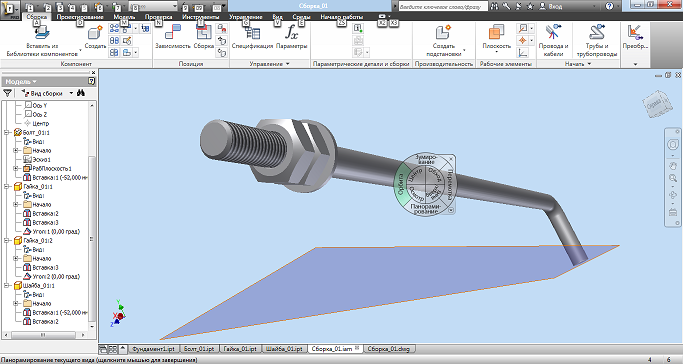The image size is (683, 364).
Task: Close the steering wheel with its X
Action: click(451, 159)
